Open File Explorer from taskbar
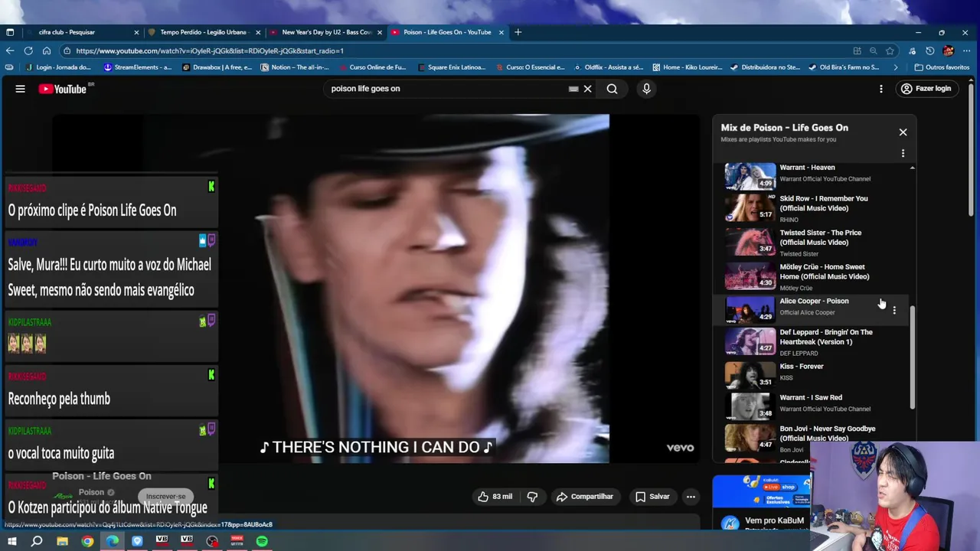The height and width of the screenshot is (551, 980). click(62, 541)
